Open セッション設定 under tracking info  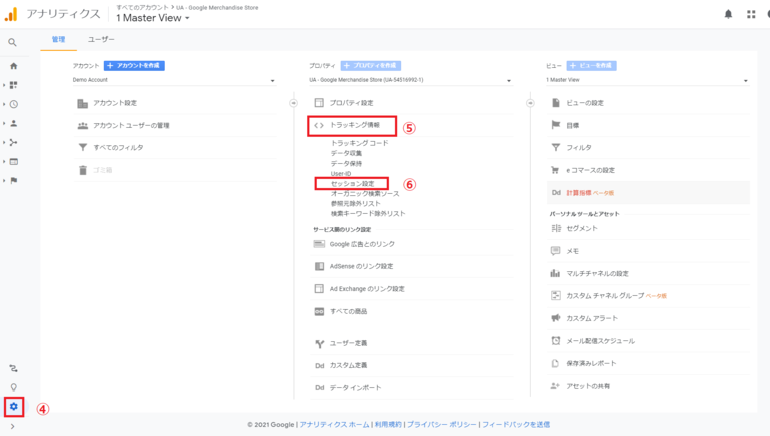pyautogui.click(x=352, y=184)
